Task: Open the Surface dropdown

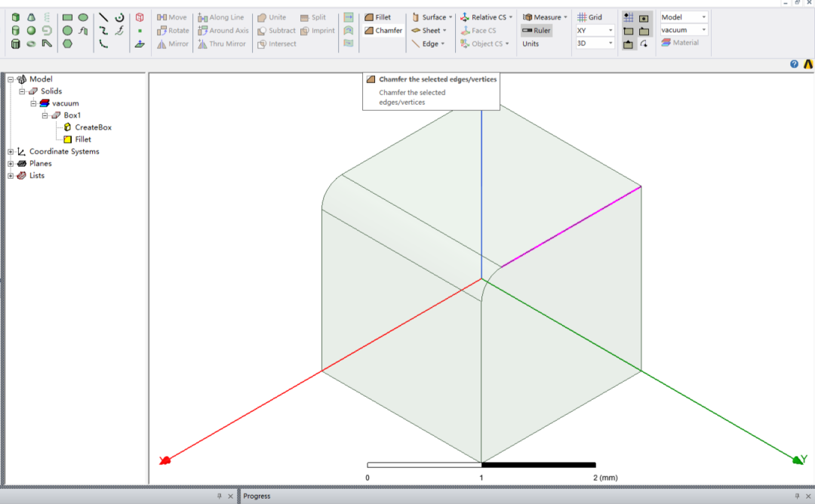Action: tap(432, 17)
